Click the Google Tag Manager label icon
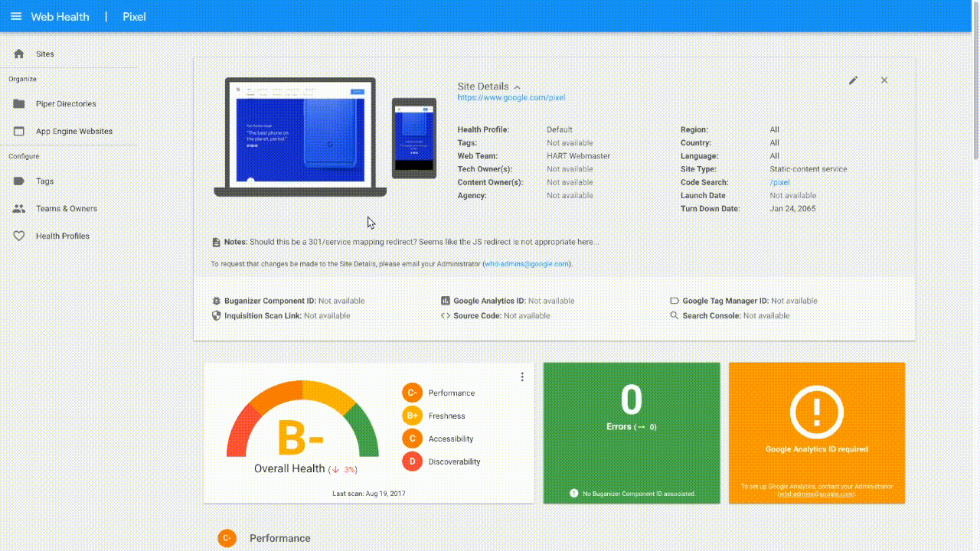 pos(675,301)
